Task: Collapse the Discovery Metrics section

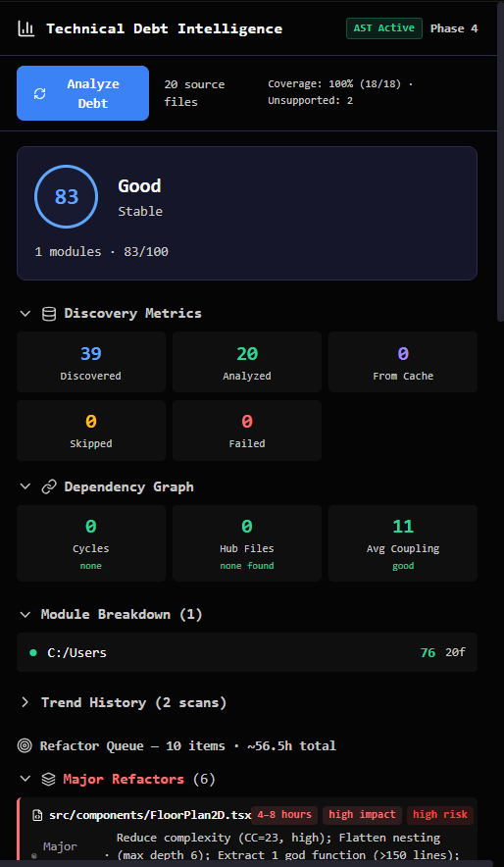Action: pos(25,314)
